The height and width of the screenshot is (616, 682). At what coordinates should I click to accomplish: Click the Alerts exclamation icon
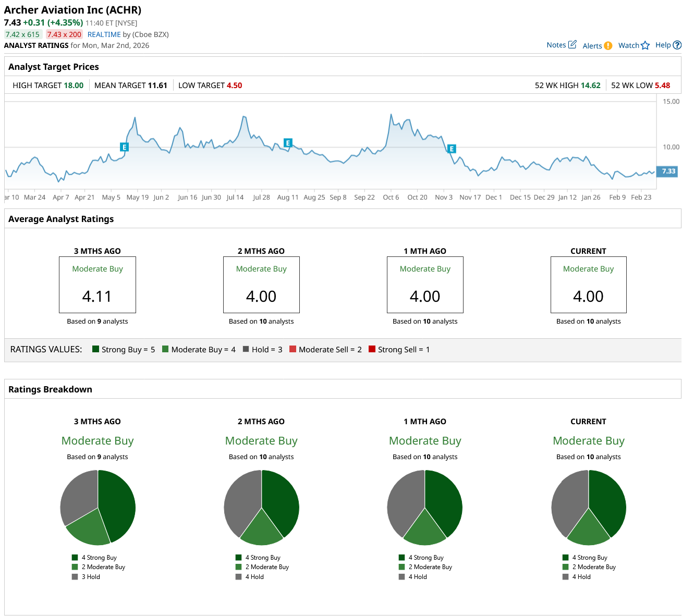(608, 46)
